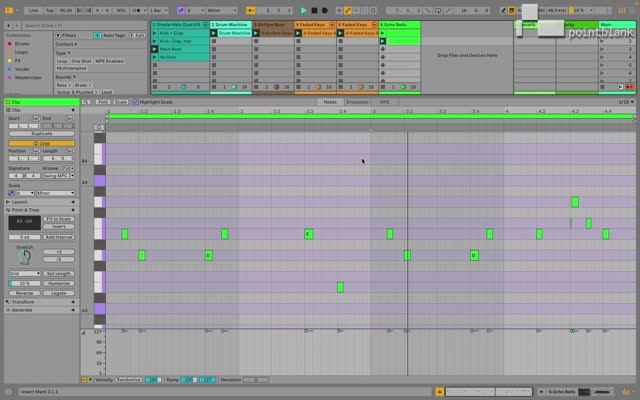Click the Stretch knob

24,256
